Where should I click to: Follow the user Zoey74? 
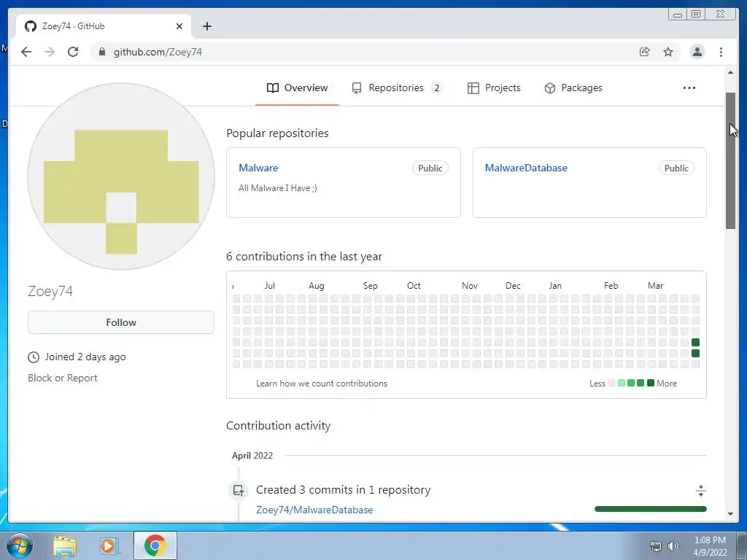click(x=121, y=322)
